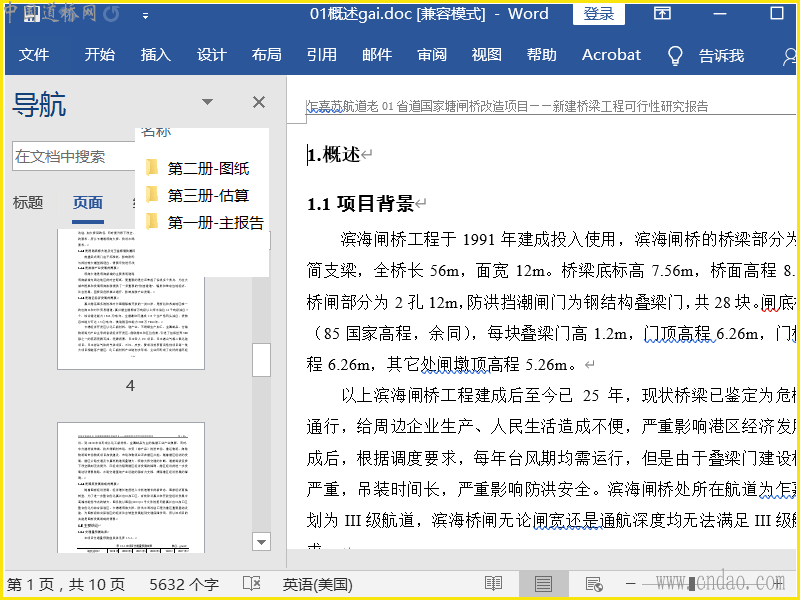The height and width of the screenshot is (600, 800).
Task: Click scroll down arrow in navigation pane
Action: click(261, 541)
